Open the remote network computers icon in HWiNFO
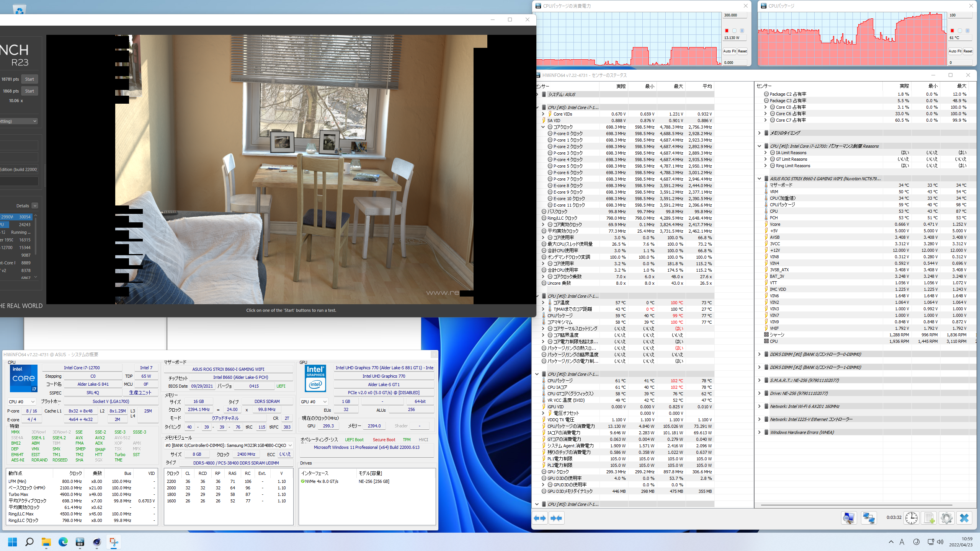Viewport: 980px width, 551px height. (869, 518)
